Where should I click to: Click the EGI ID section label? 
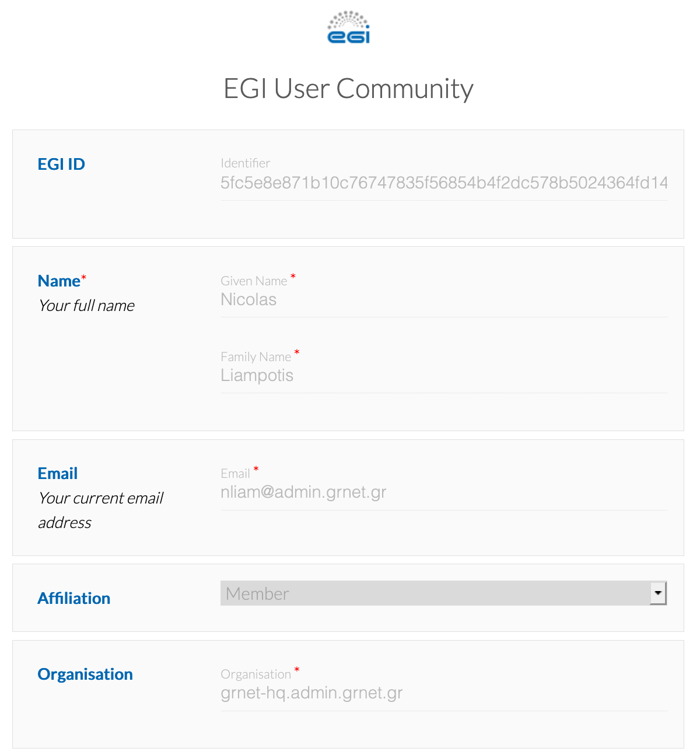61,164
